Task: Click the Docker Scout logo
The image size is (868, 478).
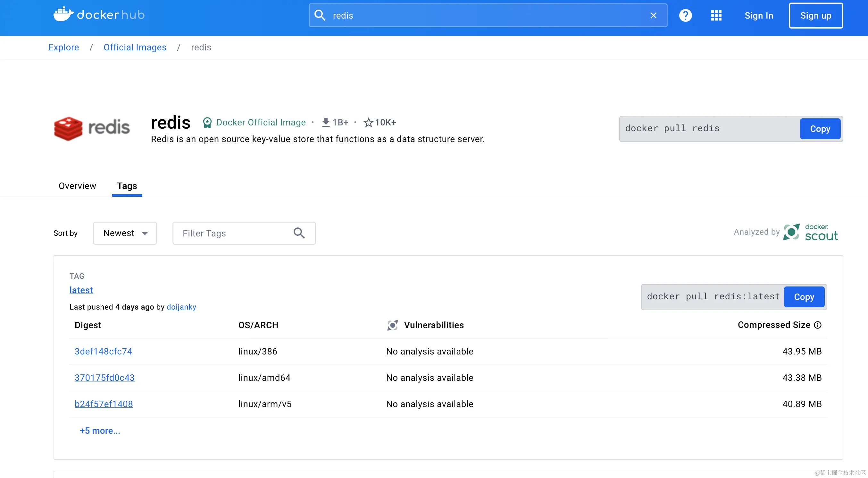Action: pyautogui.click(x=810, y=232)
